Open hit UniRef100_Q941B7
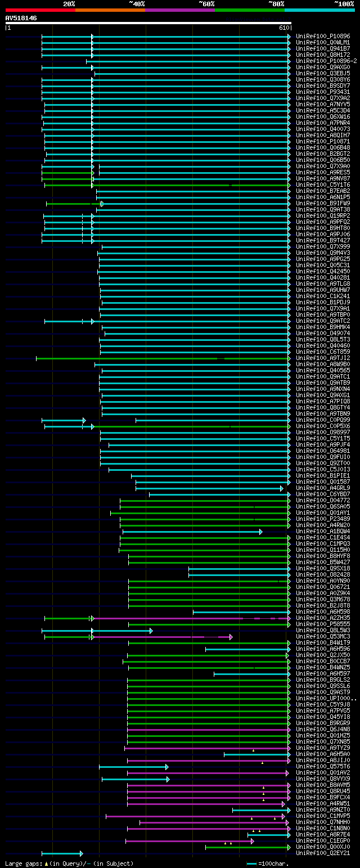 323,49
